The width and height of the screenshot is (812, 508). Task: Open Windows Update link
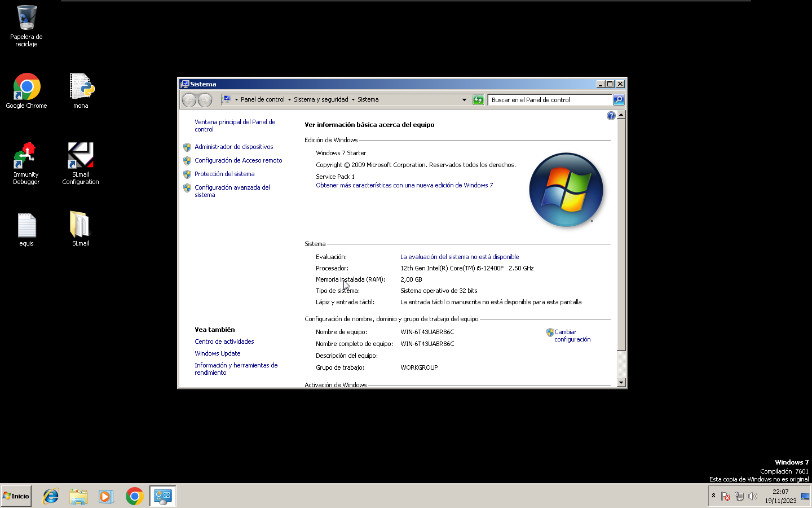(218, 353)
